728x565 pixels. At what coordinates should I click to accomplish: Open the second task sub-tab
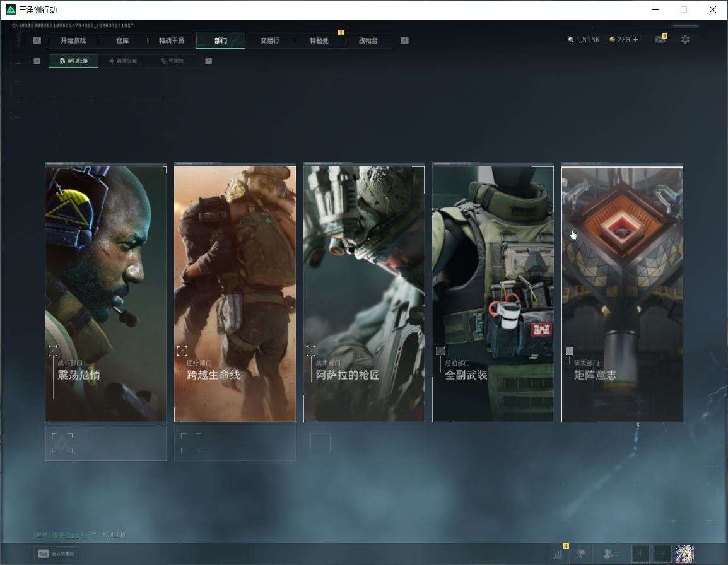click(x=123, y=61)
